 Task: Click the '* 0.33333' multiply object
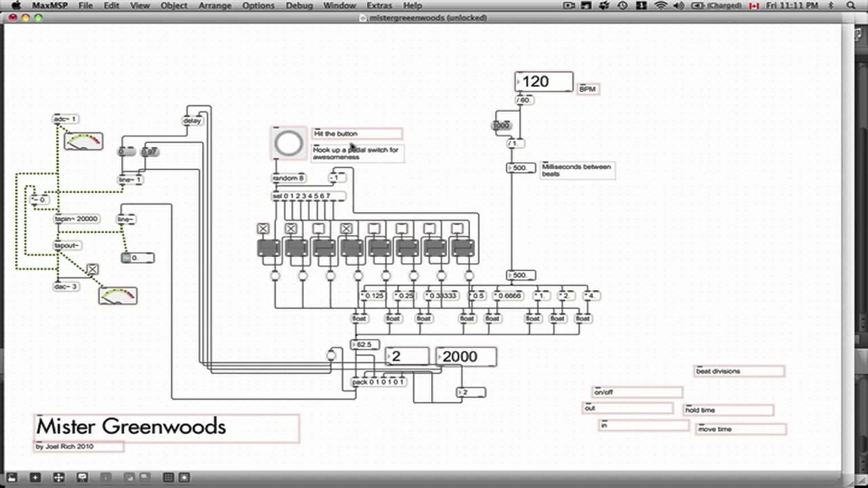tap(441, 296)
